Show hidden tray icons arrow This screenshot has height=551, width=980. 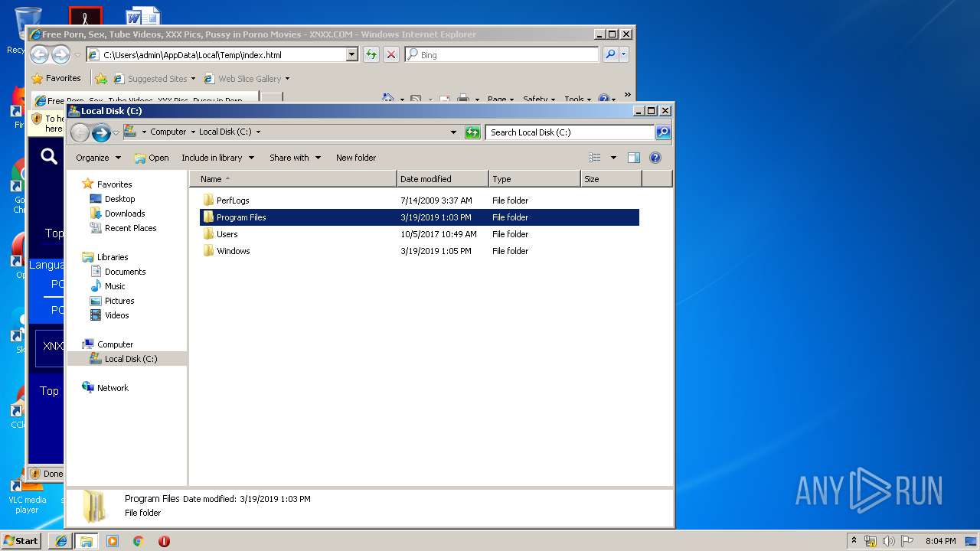(854, 541)
